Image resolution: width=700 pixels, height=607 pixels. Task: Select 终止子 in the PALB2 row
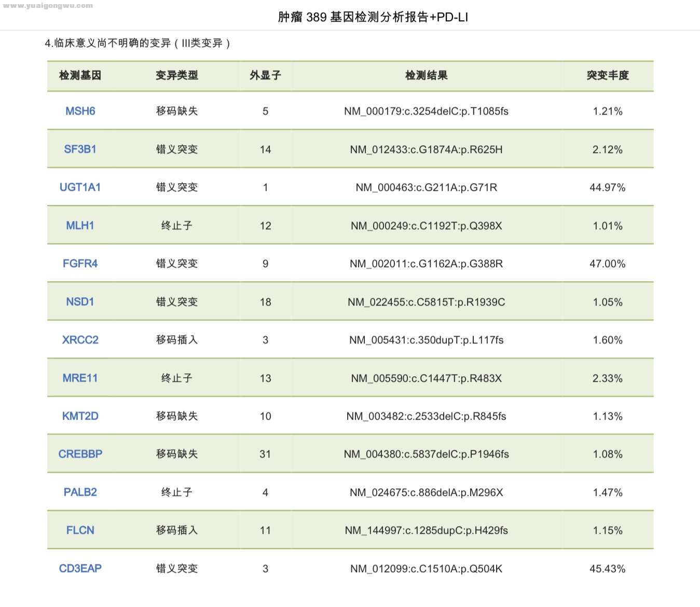click(177, 492)
